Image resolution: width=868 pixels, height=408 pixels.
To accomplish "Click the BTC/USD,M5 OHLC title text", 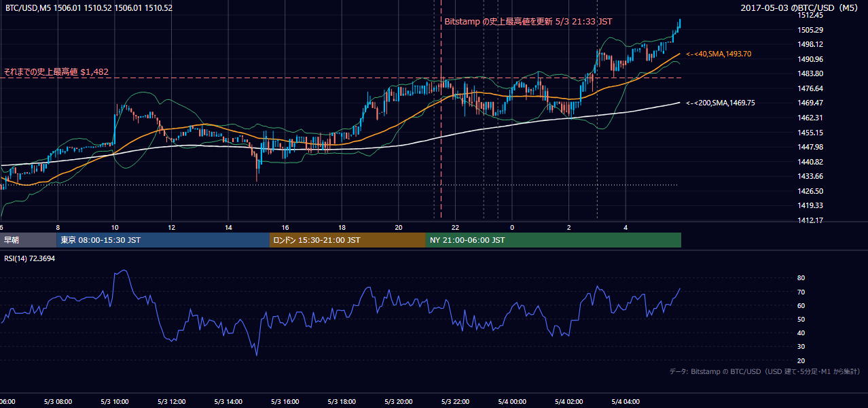I will pyautogui.click(x=89, y=8).
